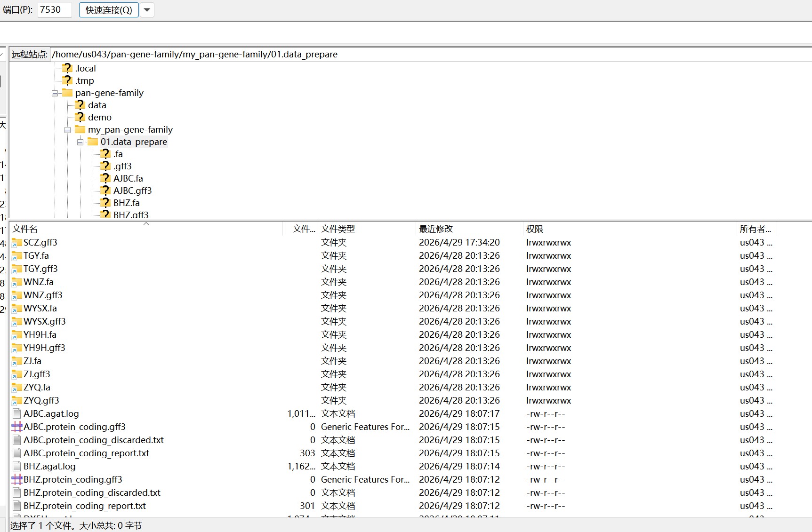Click the unknown-file question mark icon for AJBC.fa
Viewport: 812px width, 532px height.
coord(105,178)
